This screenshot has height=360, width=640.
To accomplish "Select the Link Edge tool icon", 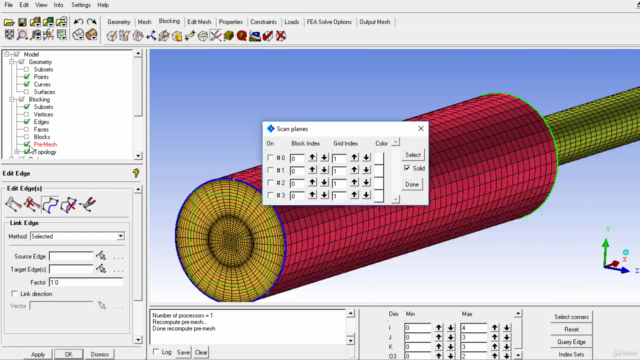I will point(50,204).
